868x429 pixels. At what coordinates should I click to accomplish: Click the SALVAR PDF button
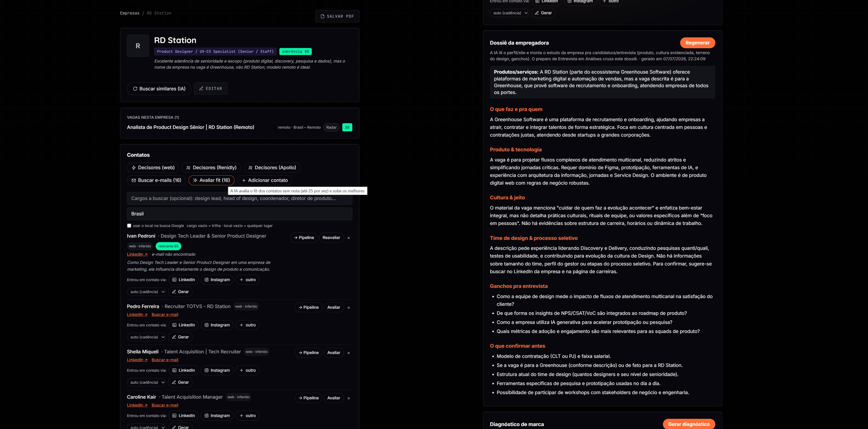tap(337, 16)
